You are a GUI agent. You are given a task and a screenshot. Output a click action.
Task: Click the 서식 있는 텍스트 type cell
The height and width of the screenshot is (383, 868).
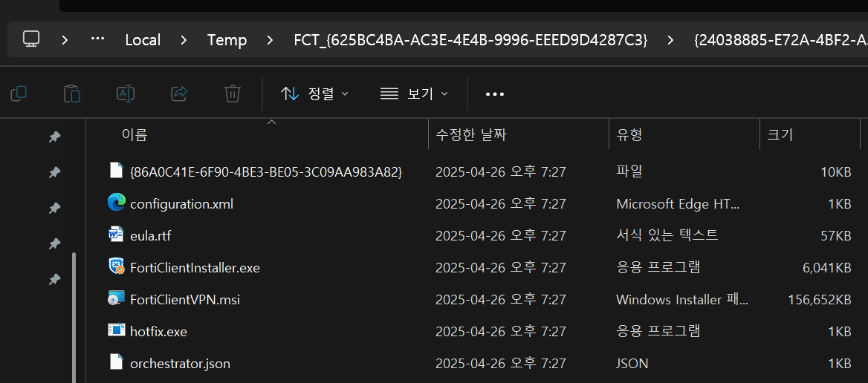pyautogui.click(x=667, y=236)
